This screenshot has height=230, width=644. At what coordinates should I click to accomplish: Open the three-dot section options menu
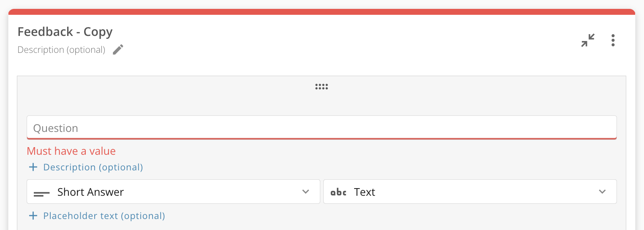(x=613, y=40)
